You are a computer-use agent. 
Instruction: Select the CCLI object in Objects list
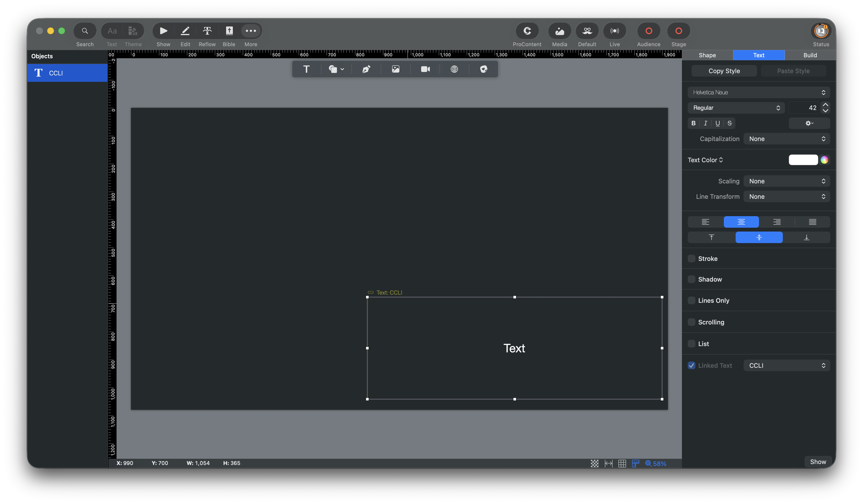pyautogui.click(x=67, y=73)
